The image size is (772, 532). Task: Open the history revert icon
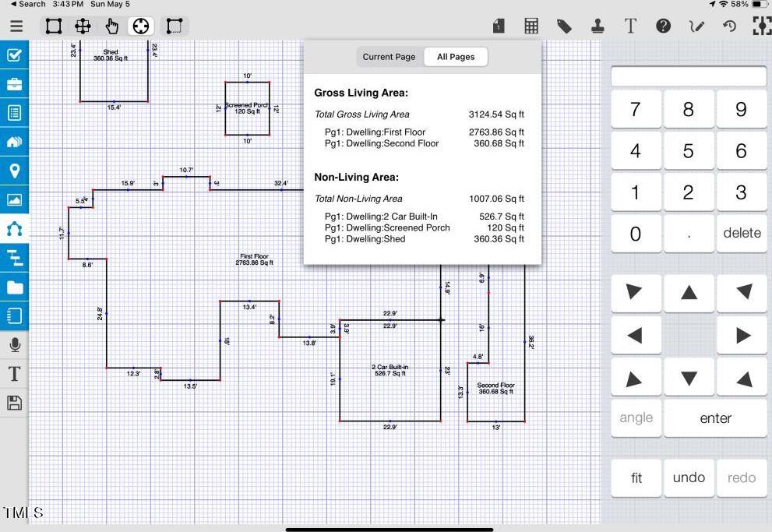[x=730, y=26]
